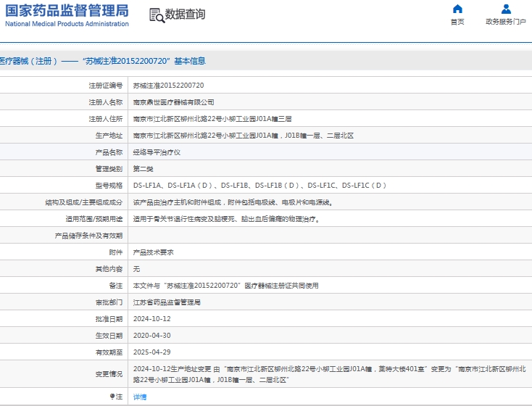Click the 备注 remark text
The width and height of the screenshot is (532, 406).
[225, 286]
